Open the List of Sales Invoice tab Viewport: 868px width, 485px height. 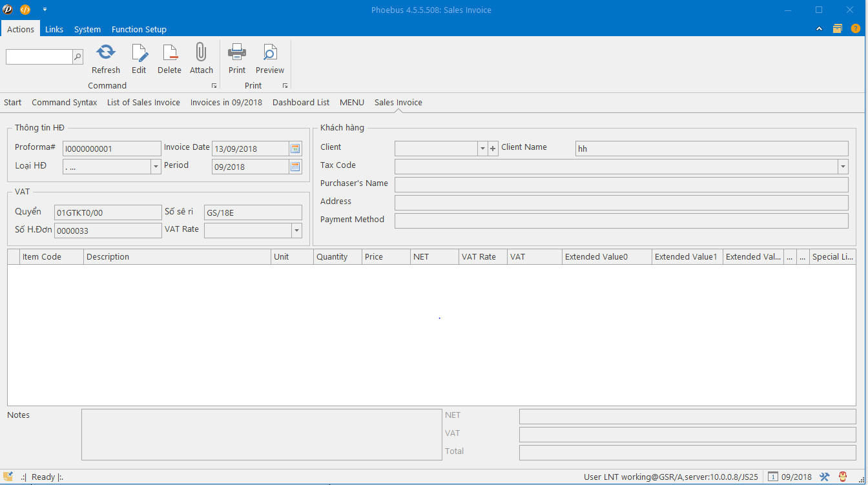click(x=143, y=102)
